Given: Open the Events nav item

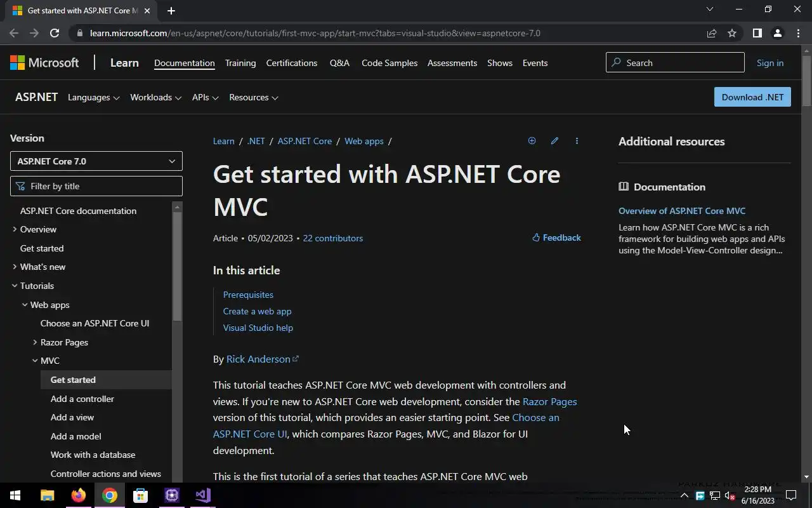Looking at the screenshot, I should point(535,63).
